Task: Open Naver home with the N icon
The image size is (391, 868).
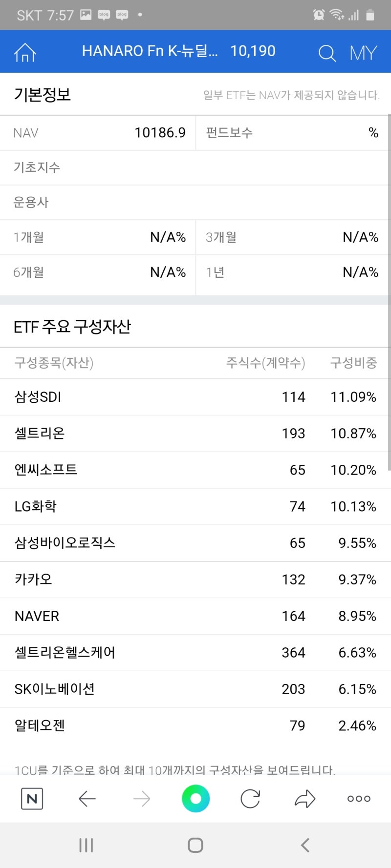Action: (31, 799)
